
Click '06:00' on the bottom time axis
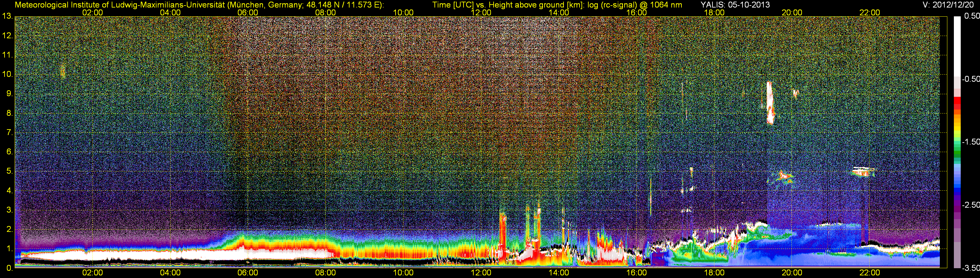pos(248,273)
